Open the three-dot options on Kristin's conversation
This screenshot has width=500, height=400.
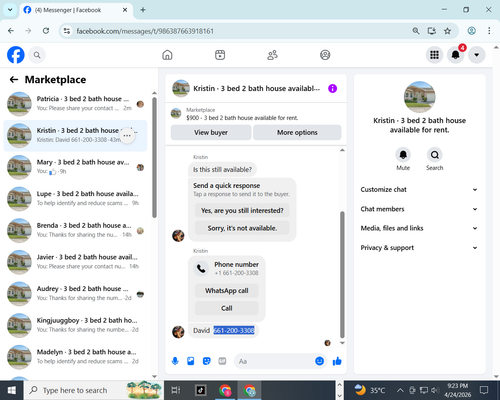(127, 136)
